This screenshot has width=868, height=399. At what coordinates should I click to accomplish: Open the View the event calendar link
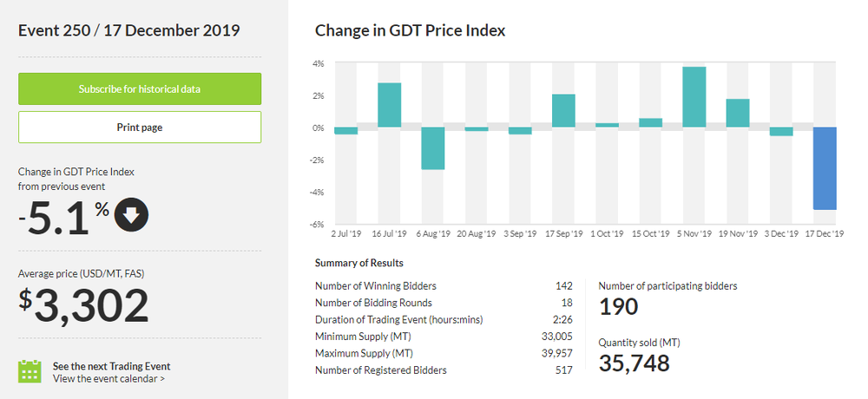(x=108, y=378)
